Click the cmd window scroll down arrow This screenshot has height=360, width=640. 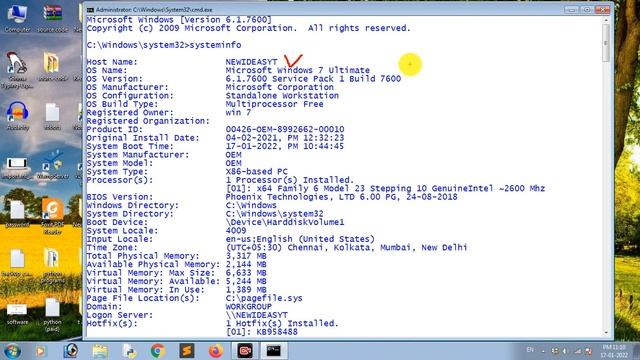[606, 333]
